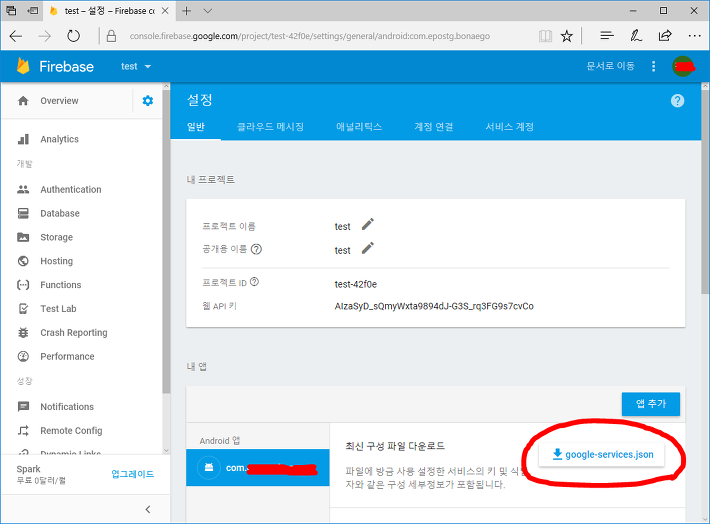
Task: Click the Hosting globe icon
Action: point(23,261)
